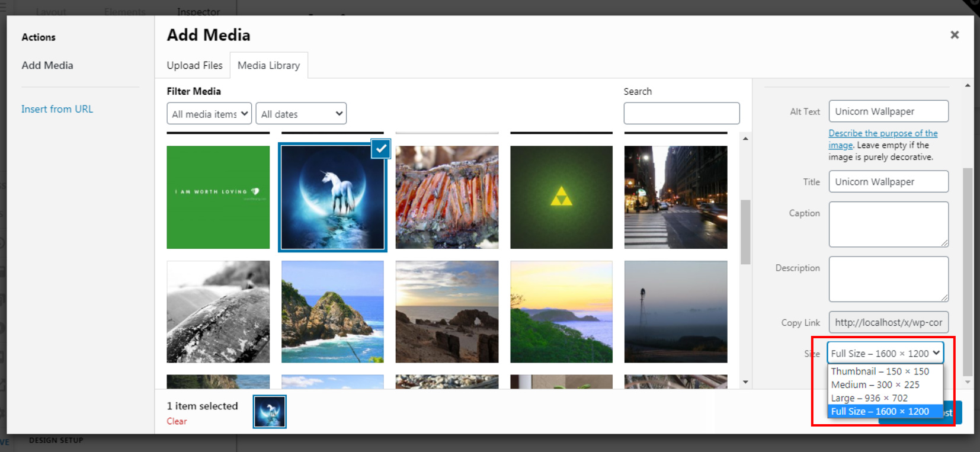The image size is (980, 452).
Task: Click the attachment details panel scroll-up arrow
Action: pyautogui.click(x=968, y=86)
